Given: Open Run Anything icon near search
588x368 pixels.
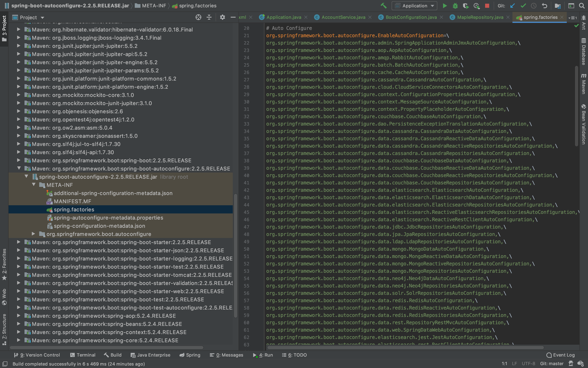Looking at the screenshot, I should point(571,6).
